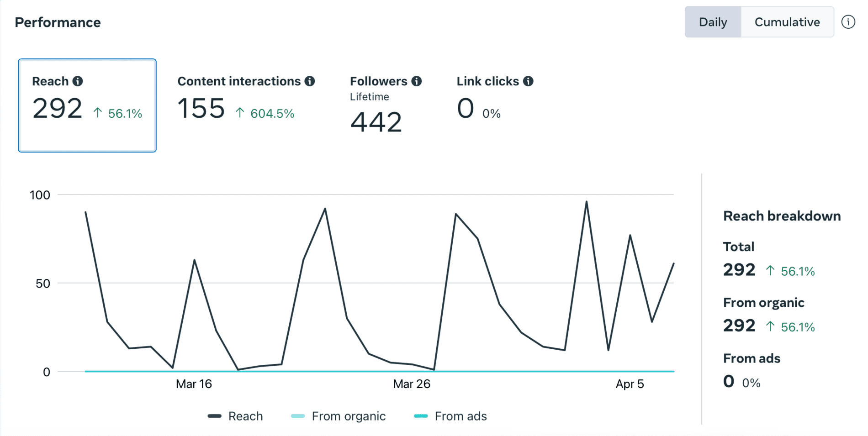Open the Followers info icon
This screenshot has width=868, height=436.
(x=416, y=81)
